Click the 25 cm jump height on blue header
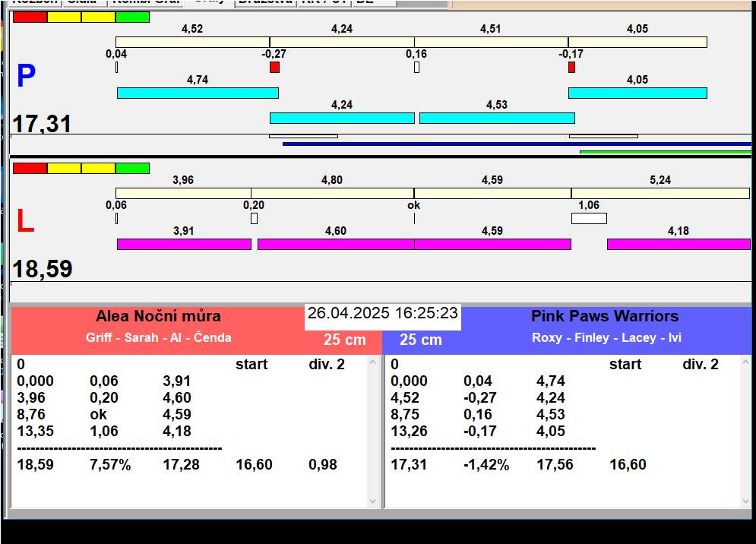The image size is (756, 544). [421, 340]
